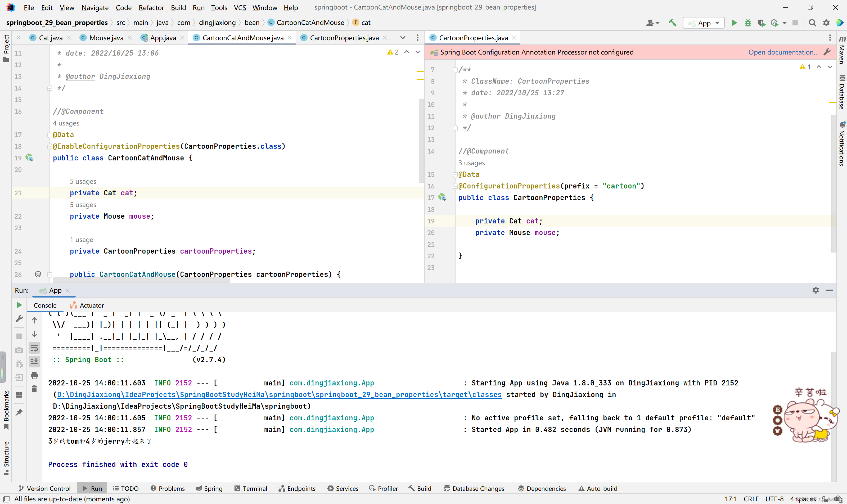Open Search Everywhere magnifier icon

click(812, 23)
